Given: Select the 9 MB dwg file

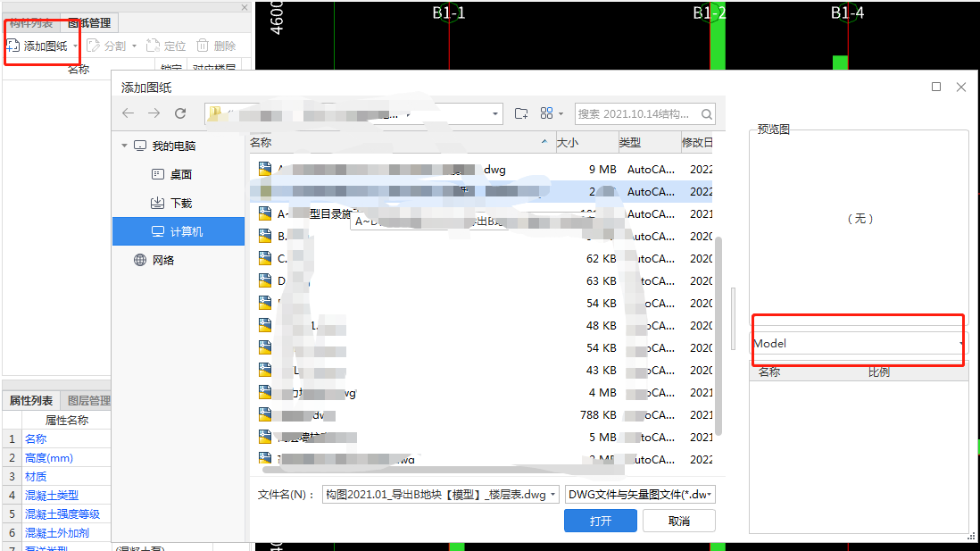Looking at the screenshot, I should tap(480, 170).
